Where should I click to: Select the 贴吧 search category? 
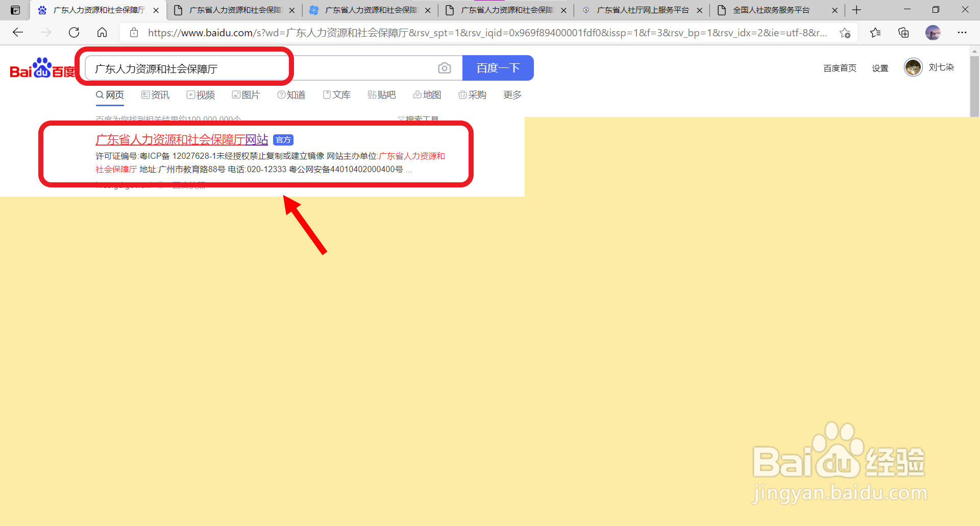coord(381,95)
